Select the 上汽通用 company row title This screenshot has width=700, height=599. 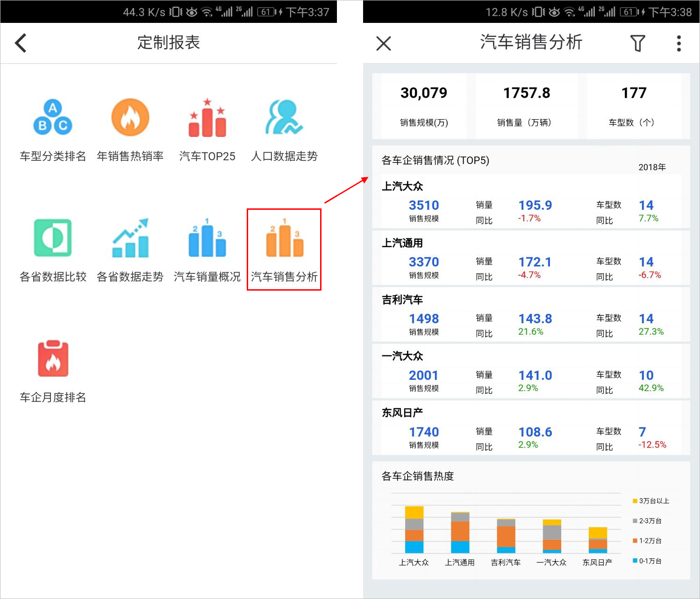point(402,243)
